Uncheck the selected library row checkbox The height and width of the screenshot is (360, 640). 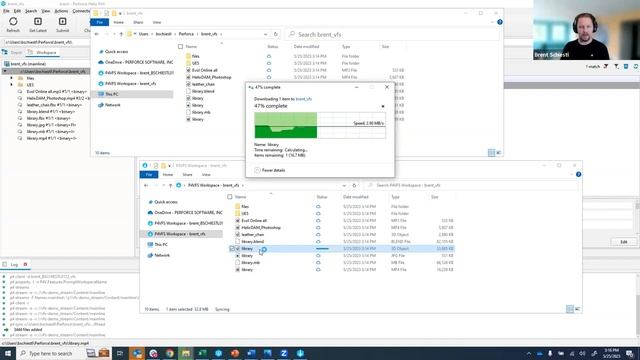point(232,249)
